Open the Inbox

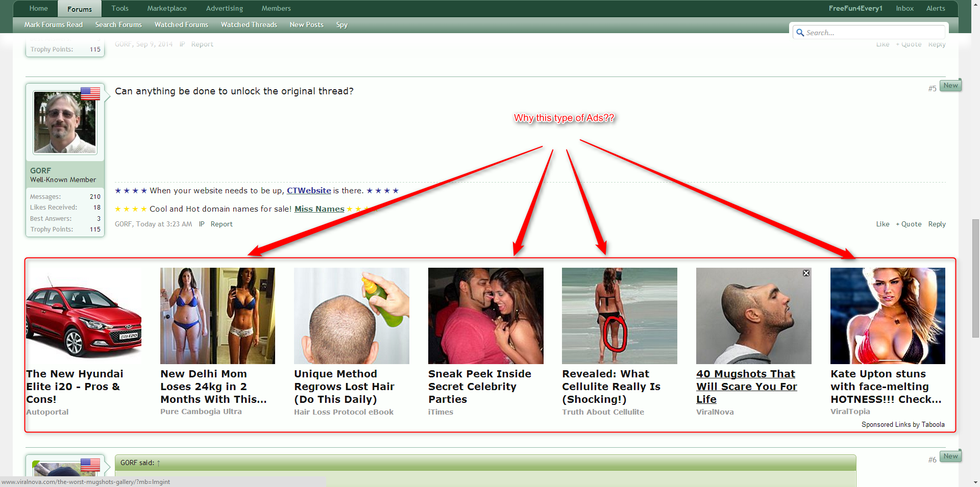[x=905, y=8]
